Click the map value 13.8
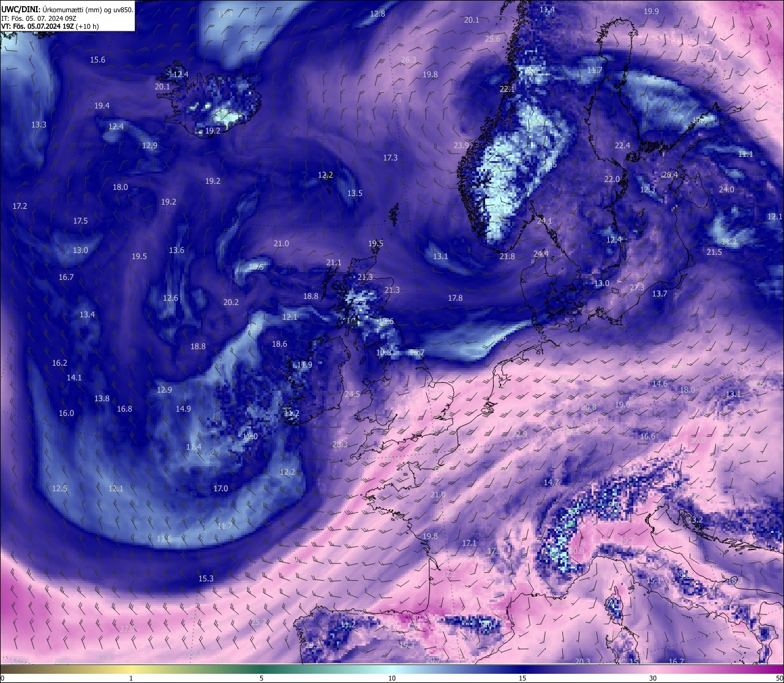 102,398
